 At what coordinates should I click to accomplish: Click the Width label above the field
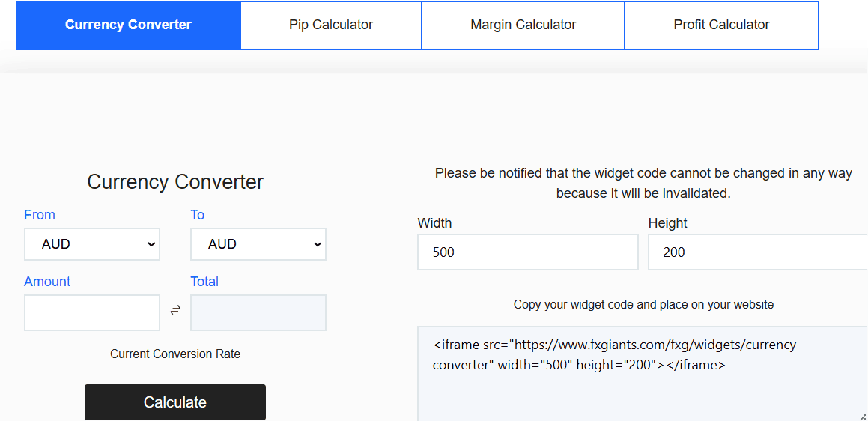[x=434, y=223]
